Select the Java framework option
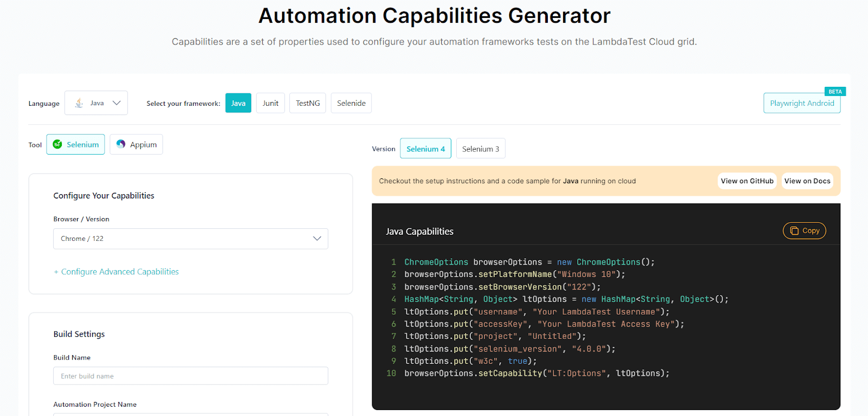The image size is (868, 416). (238, 103)
